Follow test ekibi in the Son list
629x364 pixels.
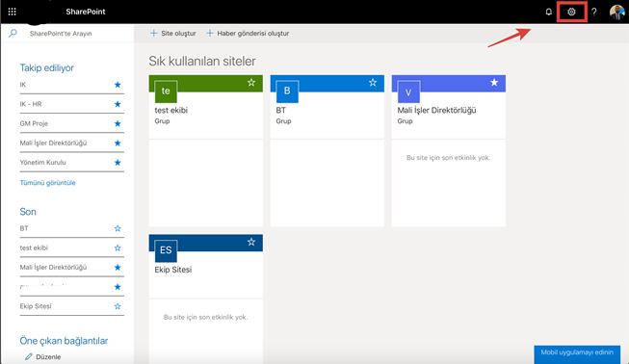click(x=118, y=247)
